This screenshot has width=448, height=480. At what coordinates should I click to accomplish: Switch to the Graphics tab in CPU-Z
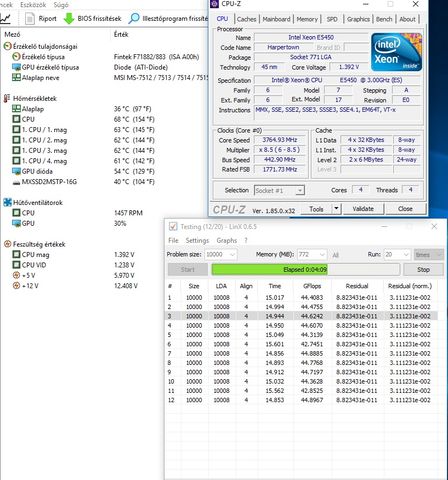point(358,19)
